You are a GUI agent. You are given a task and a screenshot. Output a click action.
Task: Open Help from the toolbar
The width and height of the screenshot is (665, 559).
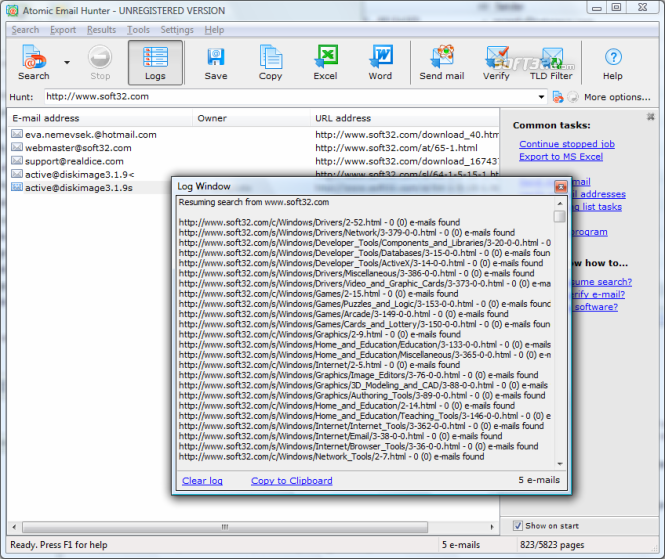613,63
